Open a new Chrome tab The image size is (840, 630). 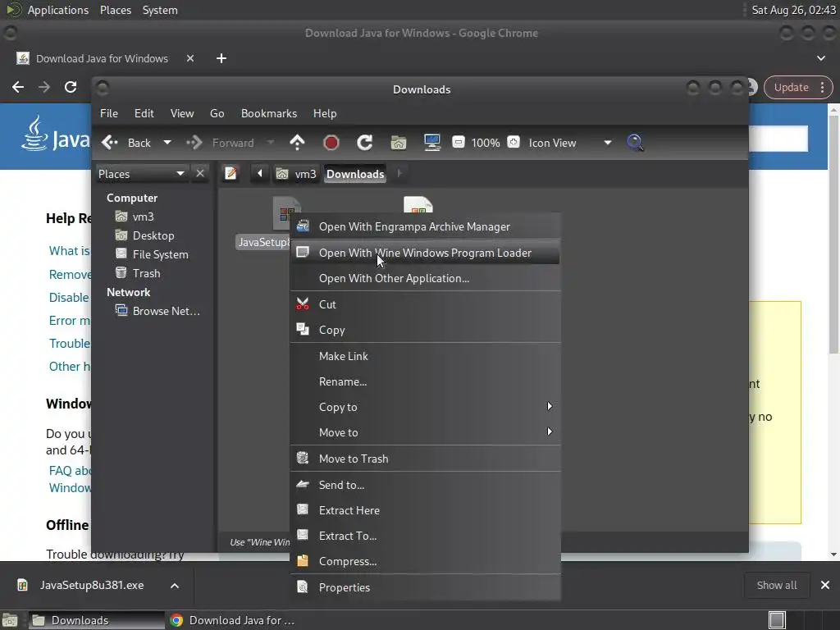221,58
